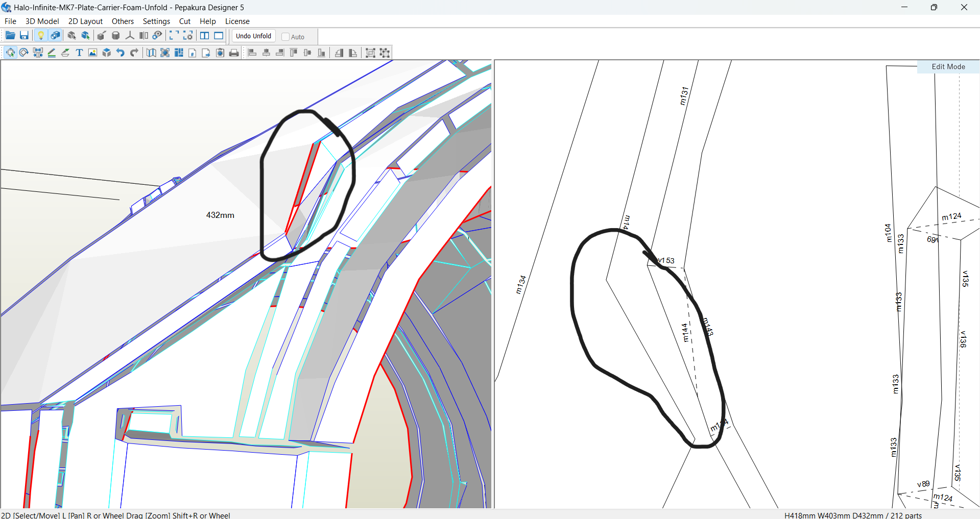Select the Rotate part tool

[24, 53]
